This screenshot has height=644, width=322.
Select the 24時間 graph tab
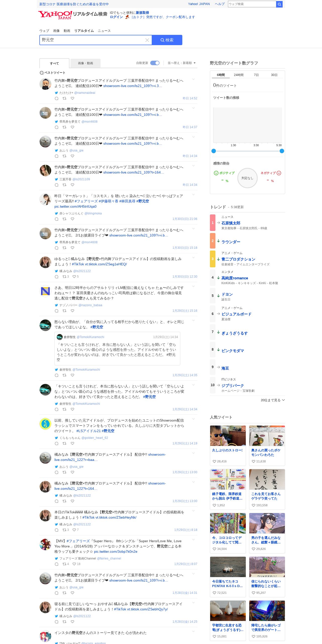tap(239, 75)
